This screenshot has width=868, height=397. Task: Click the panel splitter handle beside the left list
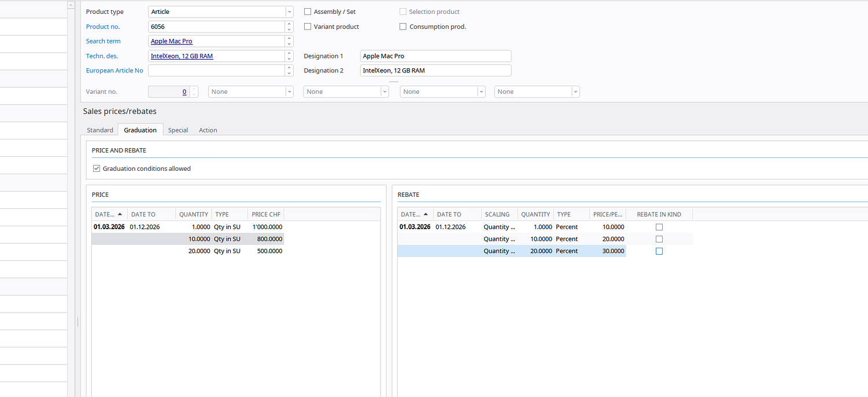[x=77, y=321]
